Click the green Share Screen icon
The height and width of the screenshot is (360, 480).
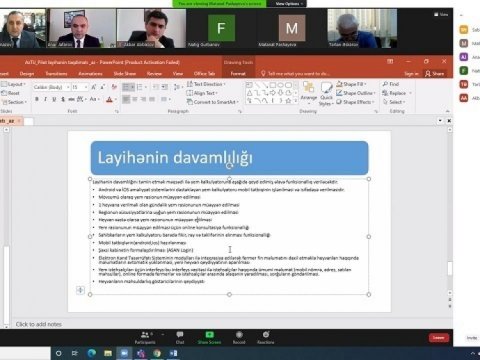(209, 334)
